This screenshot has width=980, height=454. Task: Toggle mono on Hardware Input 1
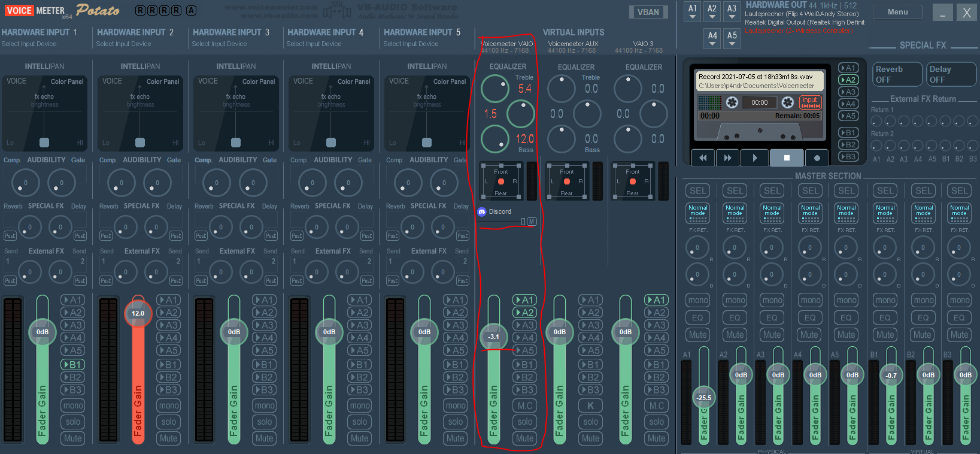[x=73, y=405]
